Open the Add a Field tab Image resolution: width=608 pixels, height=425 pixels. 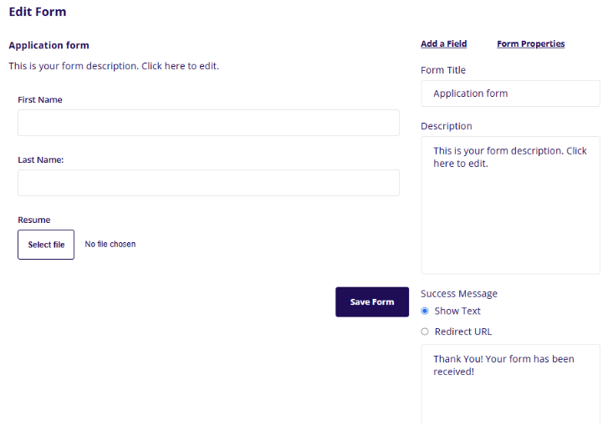pyautogui.click(x=443, y=44)
